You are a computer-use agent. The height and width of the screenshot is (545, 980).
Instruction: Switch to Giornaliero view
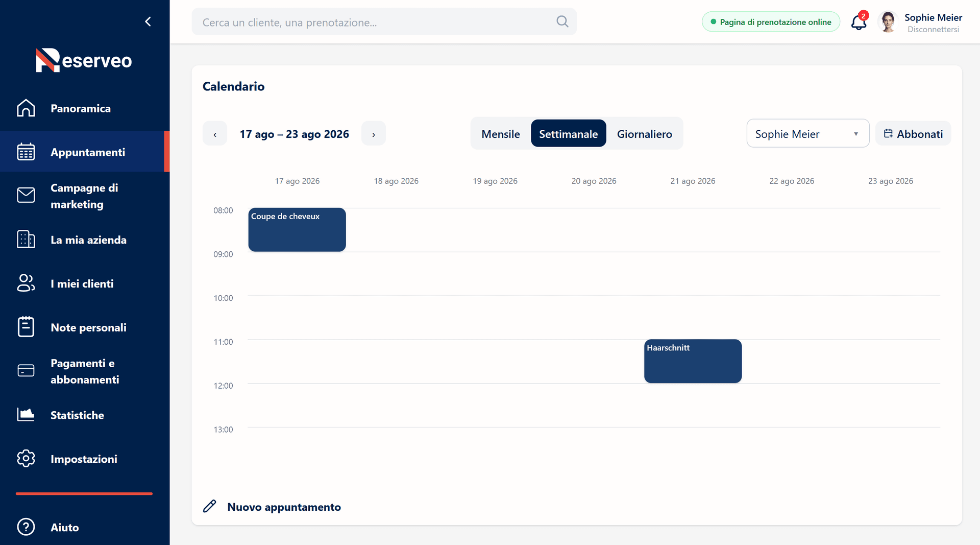pos(644,134)
